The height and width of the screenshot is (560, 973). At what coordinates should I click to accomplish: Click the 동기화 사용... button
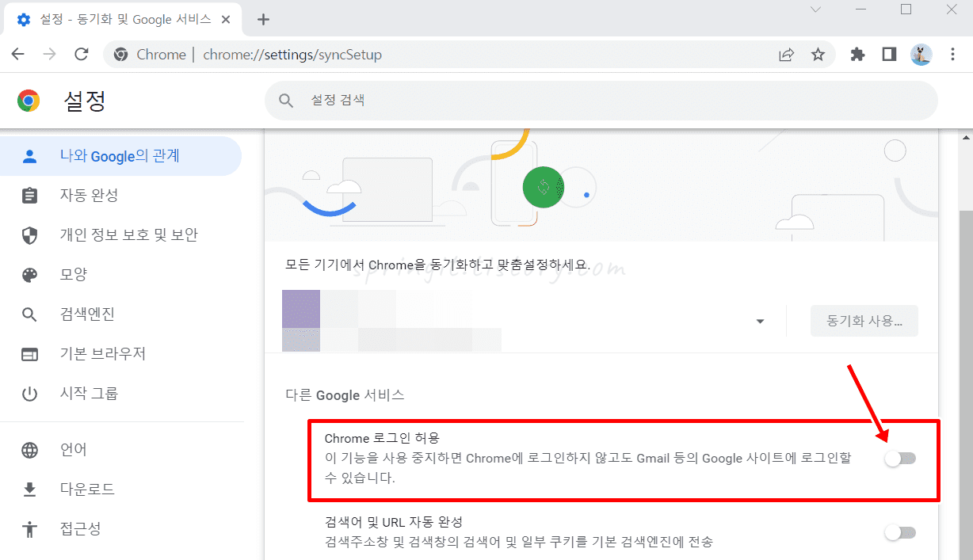point(864,322)
